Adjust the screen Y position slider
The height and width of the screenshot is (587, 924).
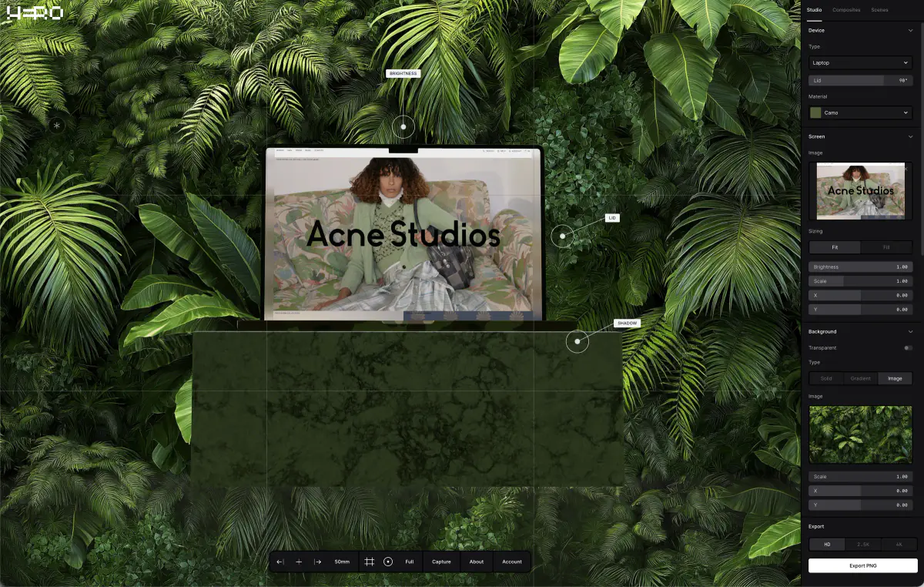[860, 309]
